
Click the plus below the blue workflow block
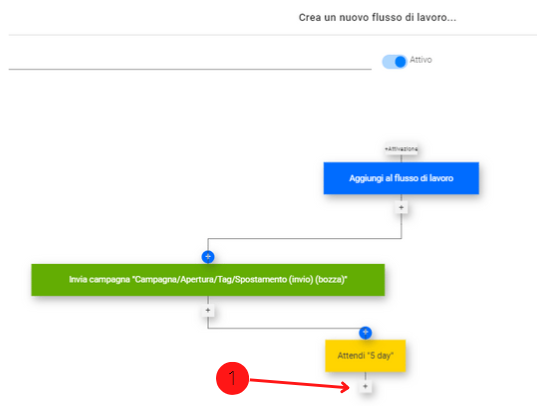tap(401, 208)
